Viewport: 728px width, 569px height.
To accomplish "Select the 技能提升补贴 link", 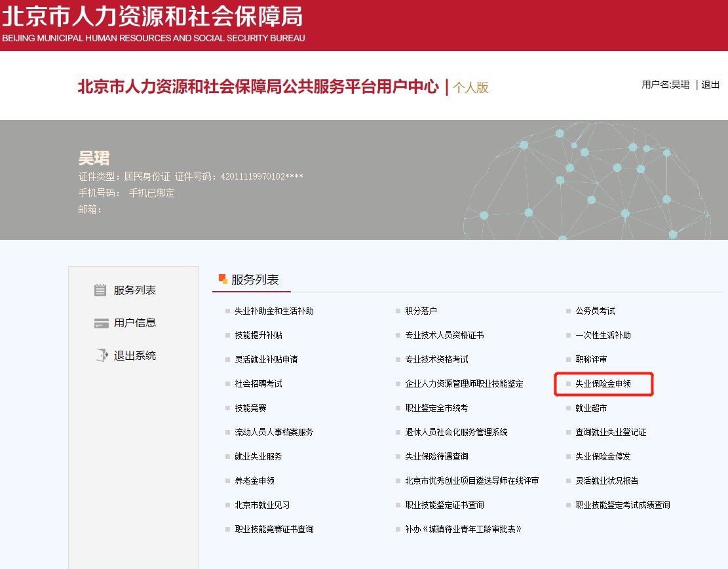I will [258, 335].
